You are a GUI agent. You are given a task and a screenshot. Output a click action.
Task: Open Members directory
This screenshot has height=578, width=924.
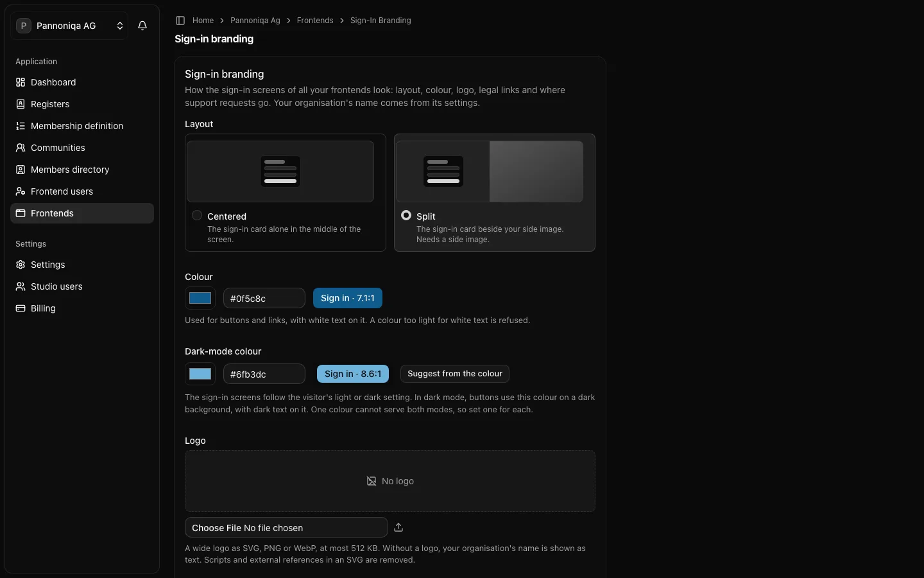pos(82,170)
